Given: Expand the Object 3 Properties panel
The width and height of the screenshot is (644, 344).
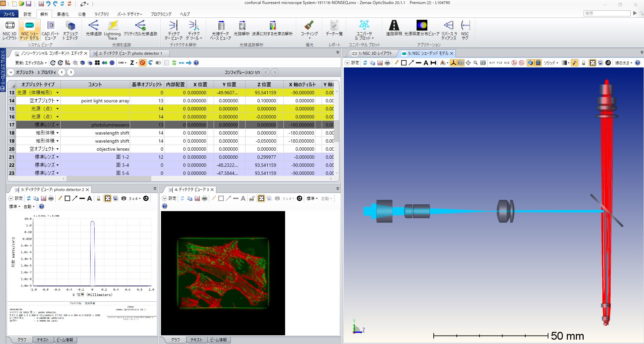Looking at the screenshot, I should [11, 72].
